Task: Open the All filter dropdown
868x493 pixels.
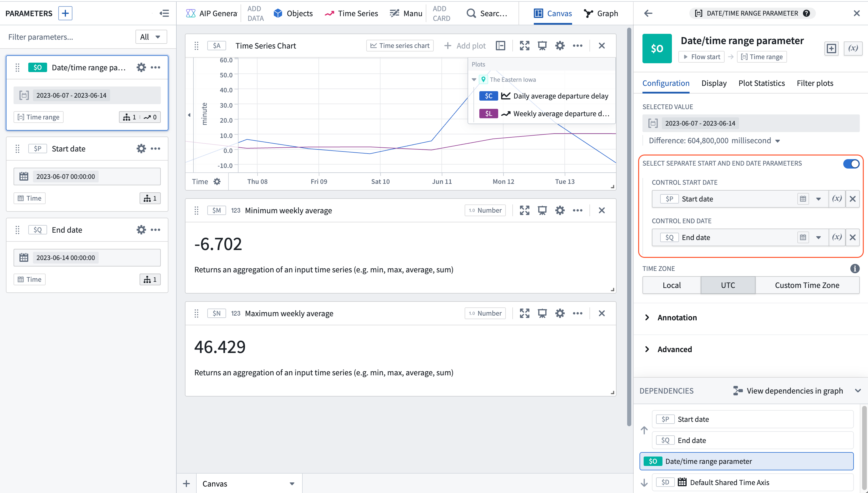Action: pos(151,37)
